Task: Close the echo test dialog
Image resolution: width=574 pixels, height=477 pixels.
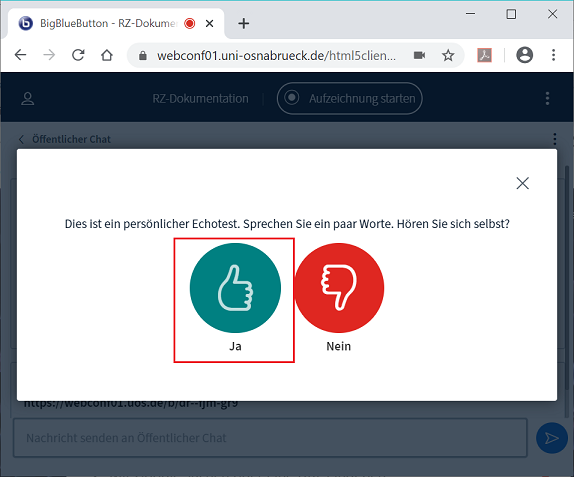Action: 522,183
